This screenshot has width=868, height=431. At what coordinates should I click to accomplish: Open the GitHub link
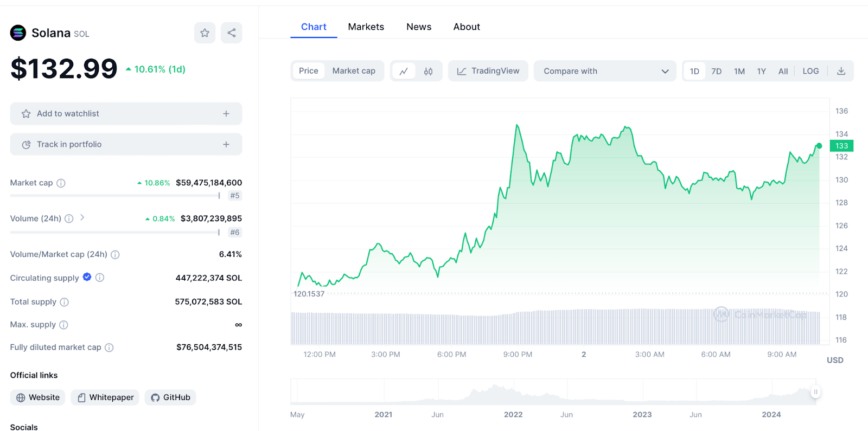tap(170, 397)
